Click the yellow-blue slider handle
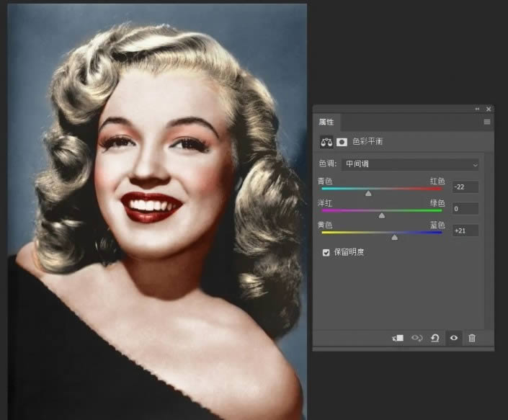Viewport: 508px width, 420px height. click(x=394, y=237)
